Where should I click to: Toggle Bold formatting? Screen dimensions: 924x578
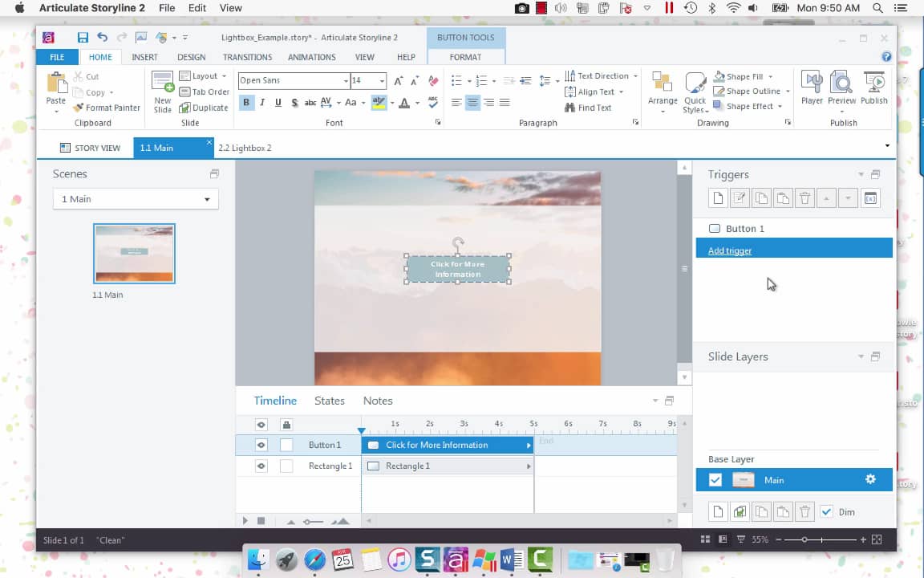[246, 102]
